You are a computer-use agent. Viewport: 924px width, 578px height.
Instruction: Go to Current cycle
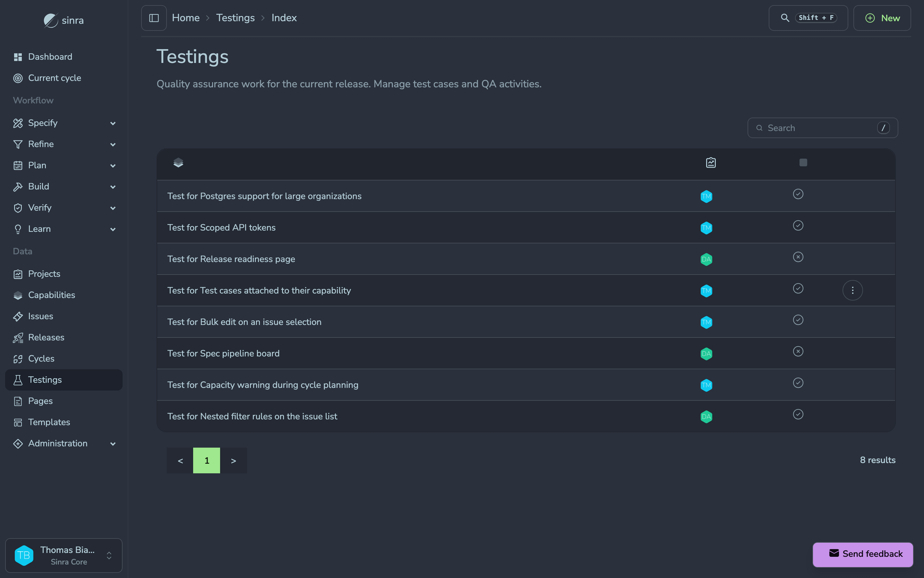click(x=64, y=78)
